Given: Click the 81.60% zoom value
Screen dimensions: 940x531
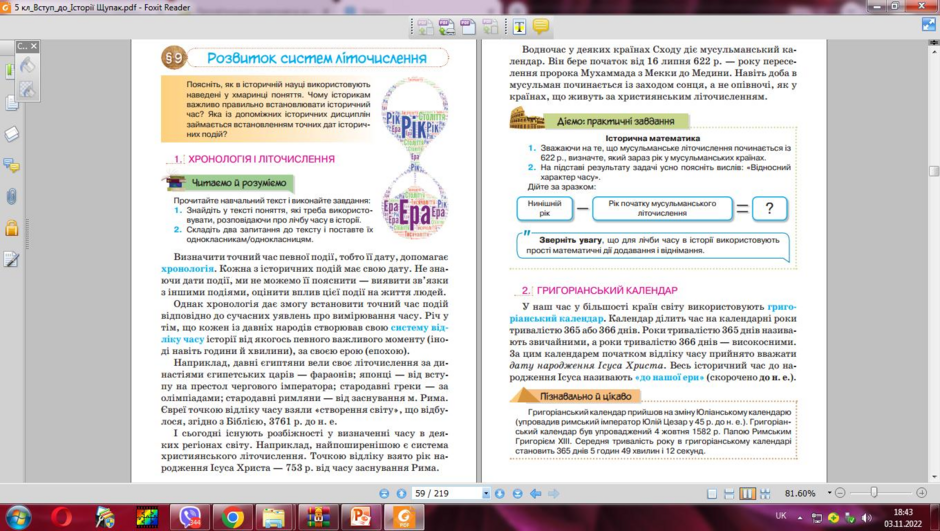Looking at the screenshot, I should pyautogui.click(x=800, y=493).
